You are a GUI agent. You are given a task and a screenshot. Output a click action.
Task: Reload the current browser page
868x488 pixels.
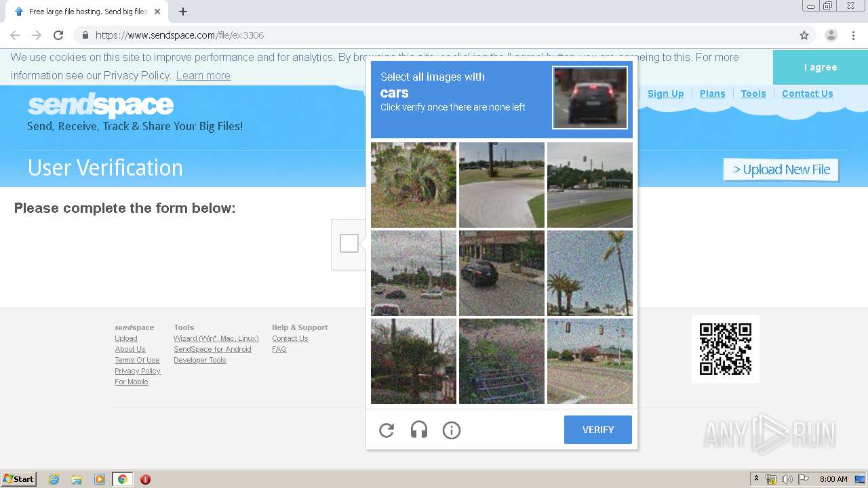[x=58, y=35]
